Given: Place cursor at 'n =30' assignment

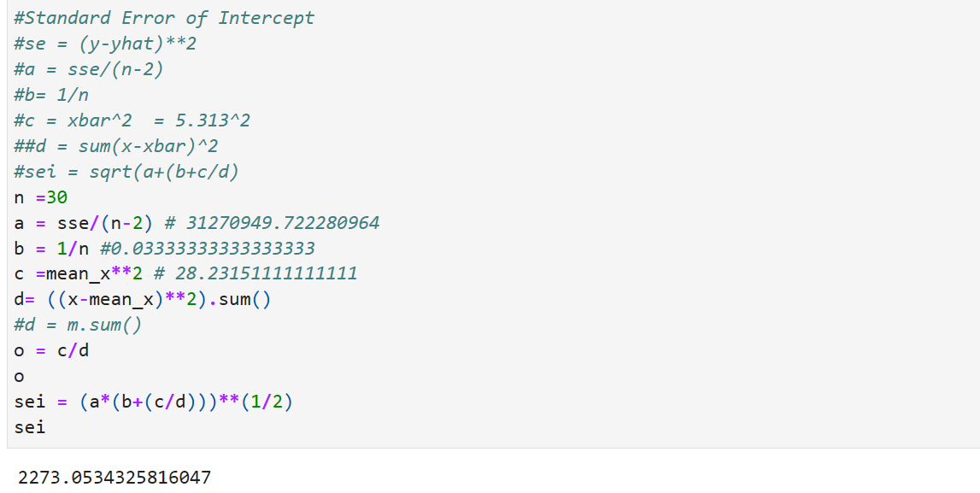Looking at the screenshot, I should click(x=41, y=198).
